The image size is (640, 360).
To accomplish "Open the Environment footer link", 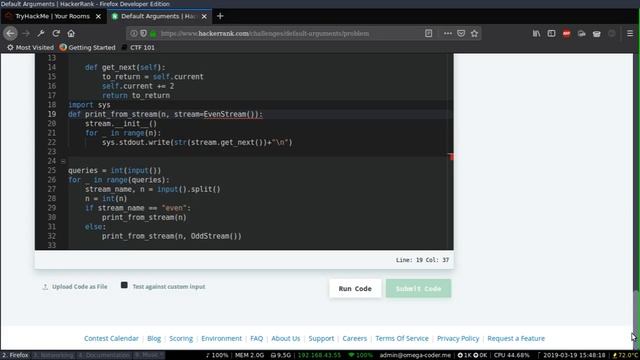I will click(x=221, y=338).
